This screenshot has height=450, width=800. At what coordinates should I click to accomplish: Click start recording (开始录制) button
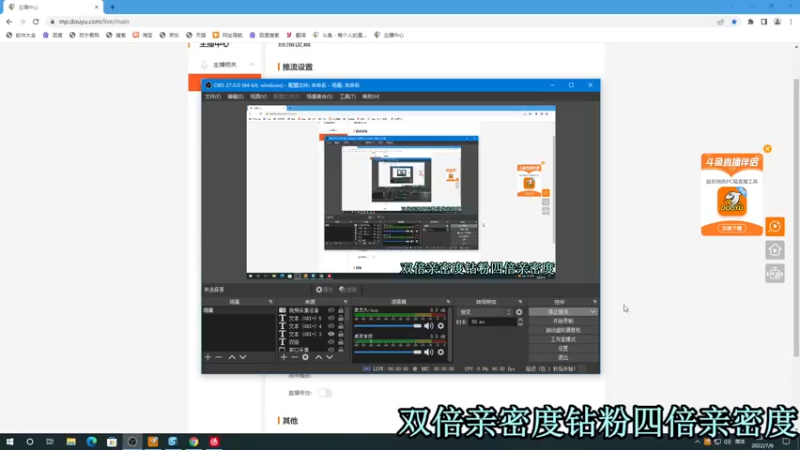click(563, 321)
